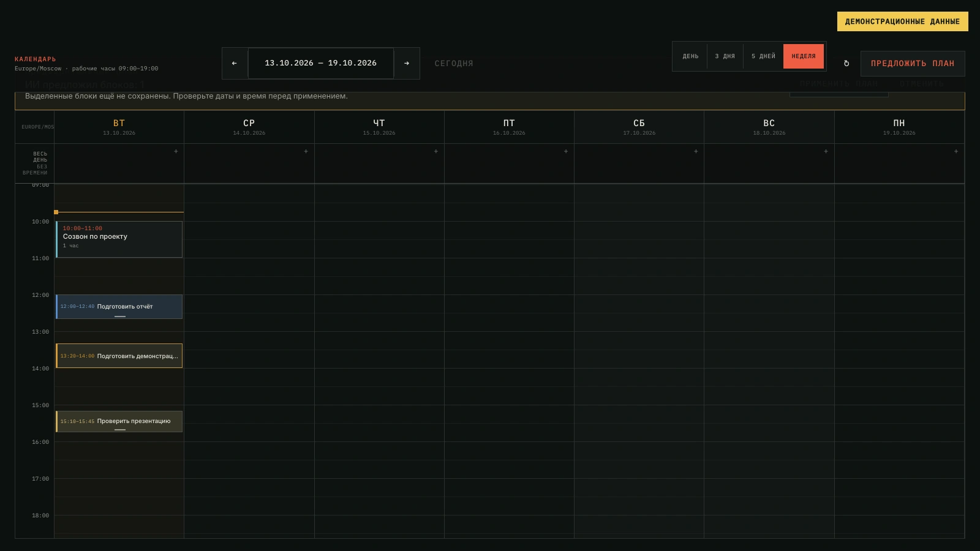
Task: Click the ПН 19.10.2026 day header
Action: (899, 127)
